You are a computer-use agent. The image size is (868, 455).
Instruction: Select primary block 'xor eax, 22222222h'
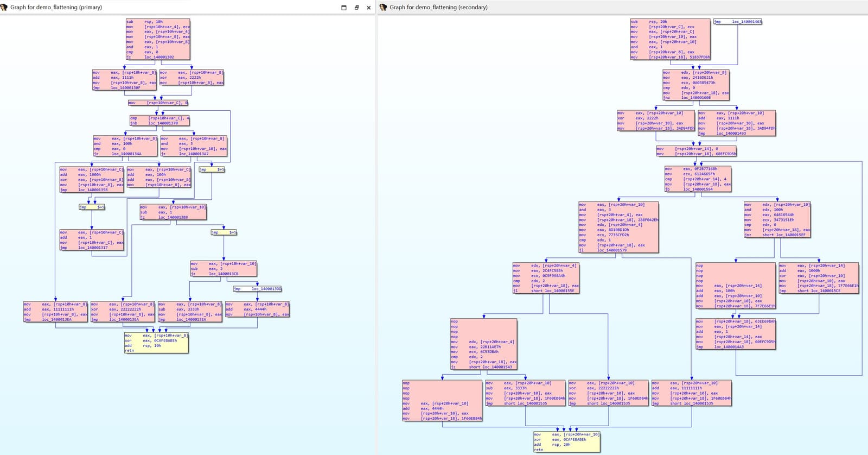[x=123, y=312]
